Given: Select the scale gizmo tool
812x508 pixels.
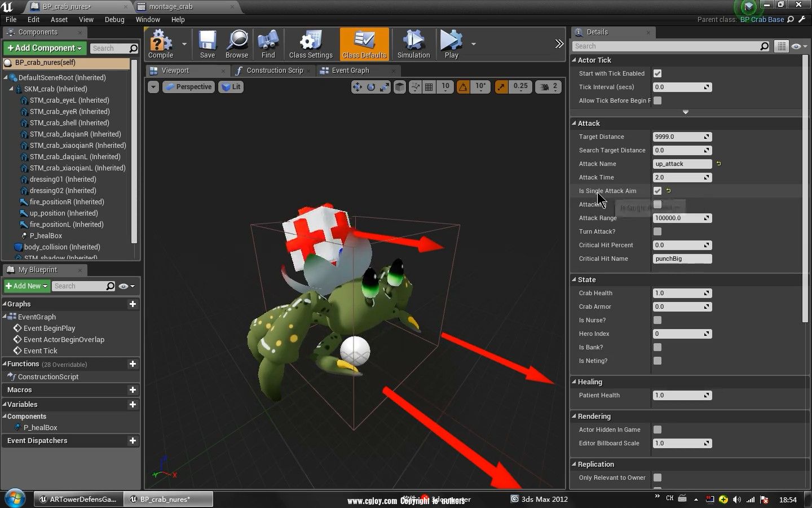Looking at the screenshot, I should tap(384, 87).
